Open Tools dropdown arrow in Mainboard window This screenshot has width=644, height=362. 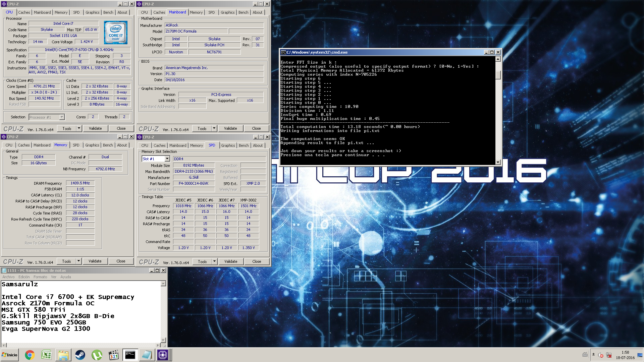[x=214, y=128]
